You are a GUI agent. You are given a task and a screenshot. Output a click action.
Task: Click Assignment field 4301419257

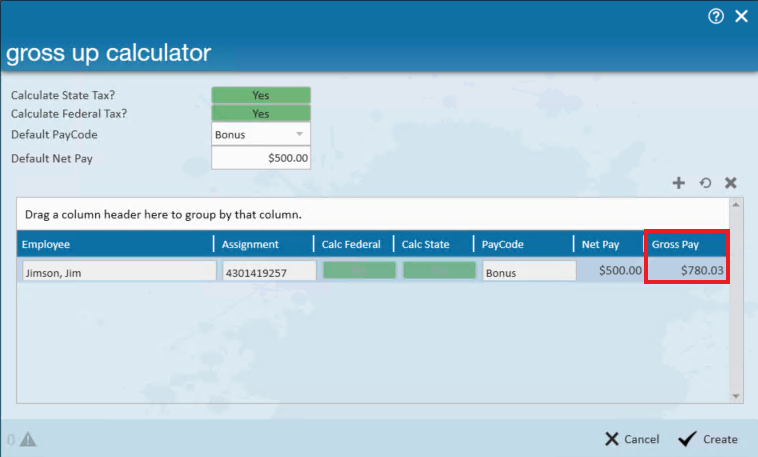click(269, 273)
